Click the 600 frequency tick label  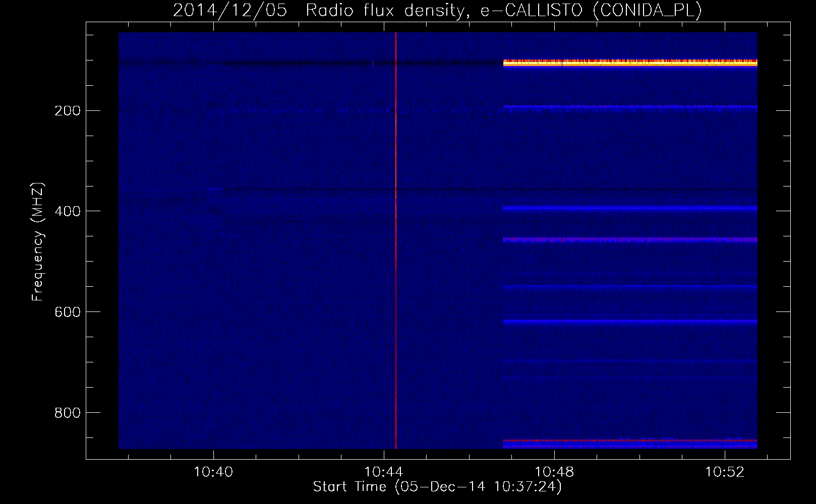[x=67, y=312]
